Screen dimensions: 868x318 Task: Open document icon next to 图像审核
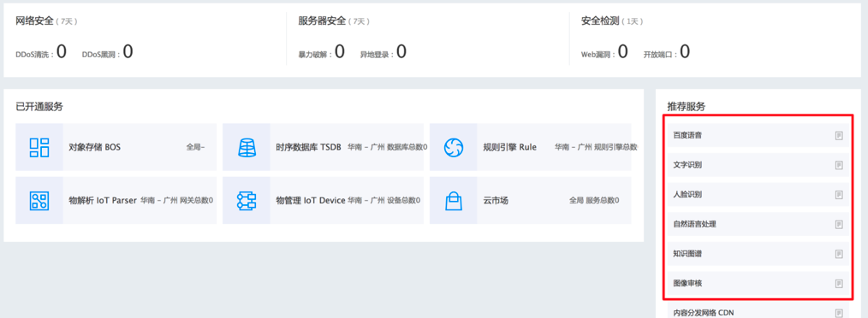(x=839, y=283)
